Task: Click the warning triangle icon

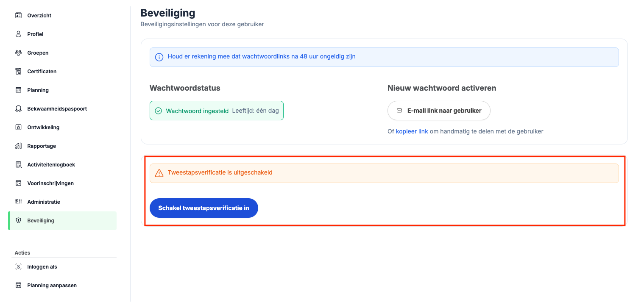Action: click(x=159, y=173)
